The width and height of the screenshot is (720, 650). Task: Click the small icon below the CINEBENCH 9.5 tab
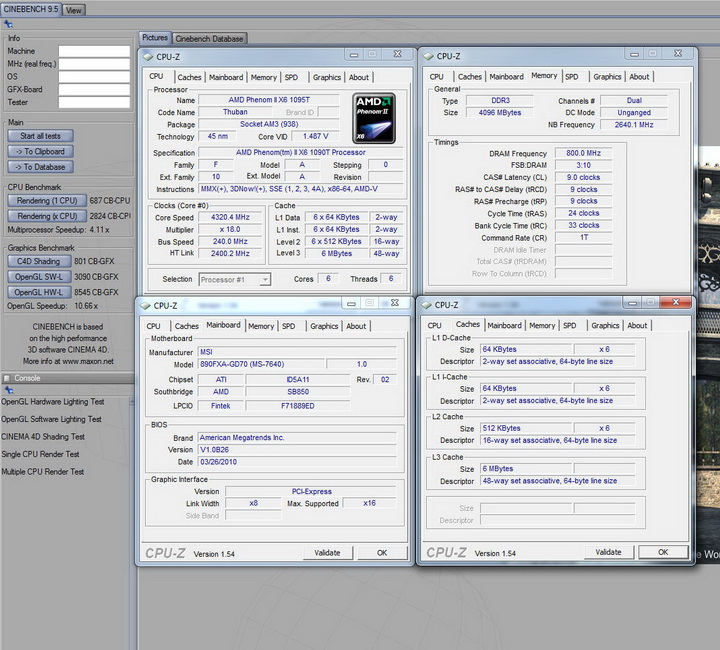pos(9,23)
